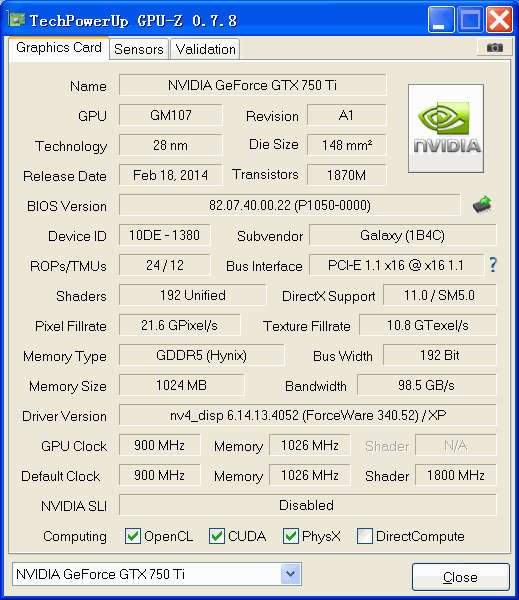This screenshot has height=600, width=519.
Task: Click the BIOS save chip icon
Action: coord(482,205)
